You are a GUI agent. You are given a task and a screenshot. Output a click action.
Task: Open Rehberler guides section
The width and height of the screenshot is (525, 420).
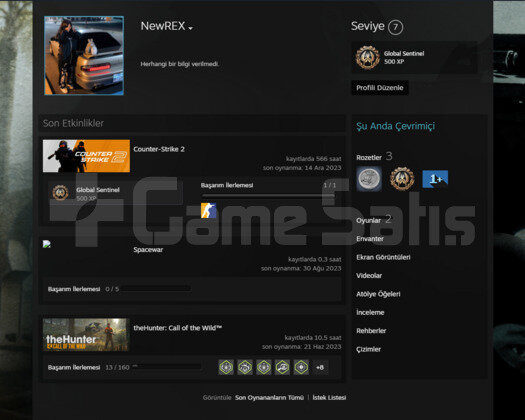[x=371, y=331]
